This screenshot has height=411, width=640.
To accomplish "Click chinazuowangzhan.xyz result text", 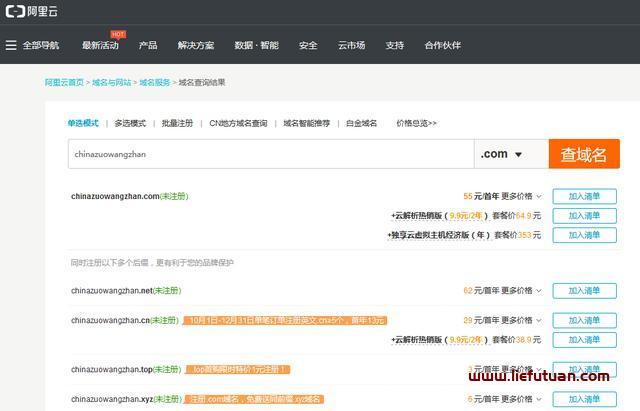I will [112, 399].
